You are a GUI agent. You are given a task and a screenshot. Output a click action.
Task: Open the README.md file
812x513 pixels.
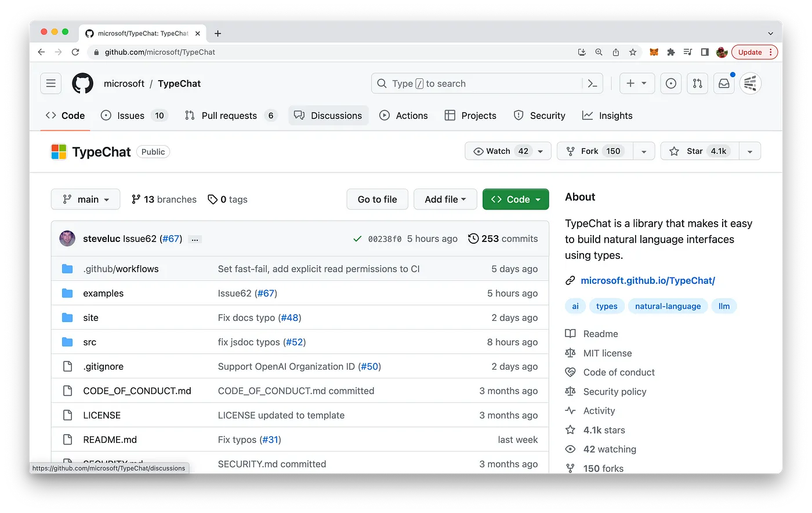(x=110, y=439)
